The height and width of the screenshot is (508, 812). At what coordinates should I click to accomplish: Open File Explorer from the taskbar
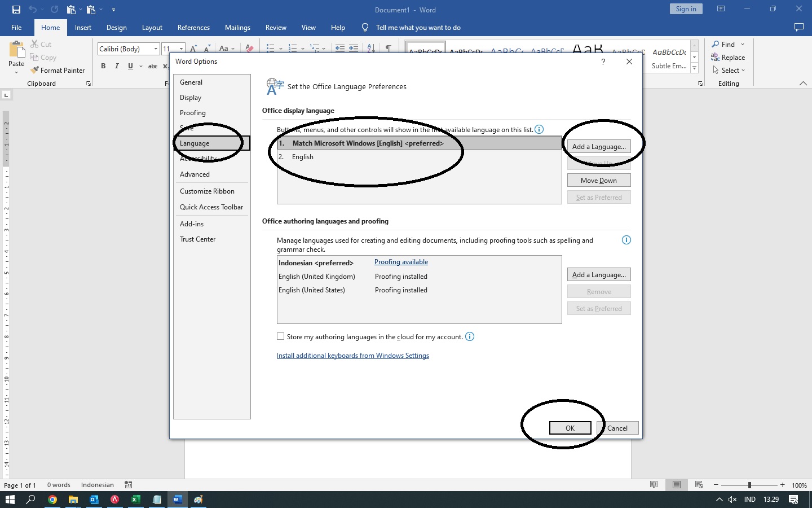tap(73, 500)
